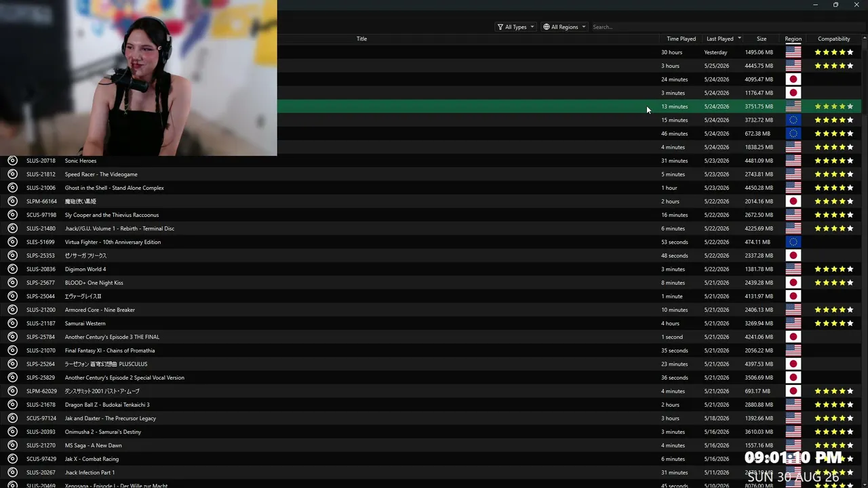Click the disc icon next to Armored Core
Screen dimensions: 868x488
[x=12, y=310]
